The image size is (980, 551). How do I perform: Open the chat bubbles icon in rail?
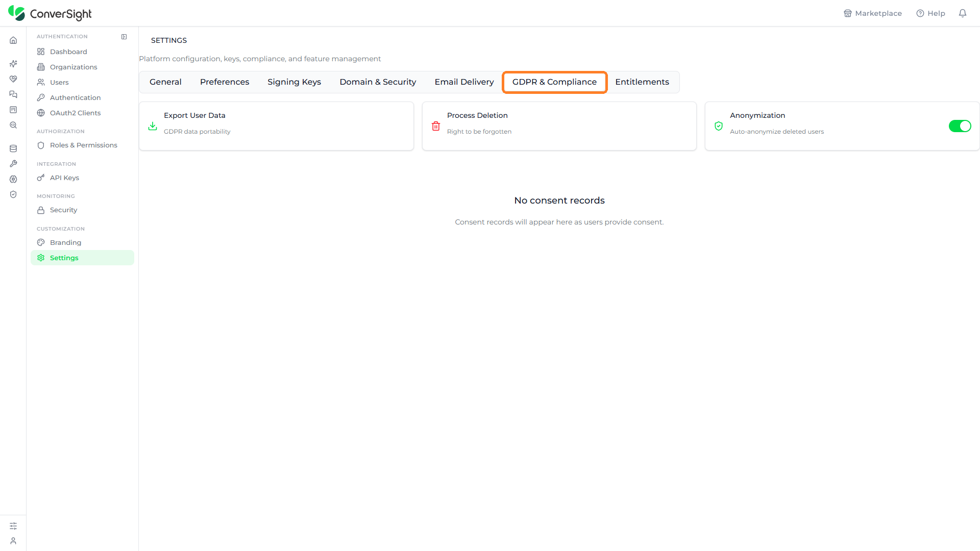click(13, 94)
